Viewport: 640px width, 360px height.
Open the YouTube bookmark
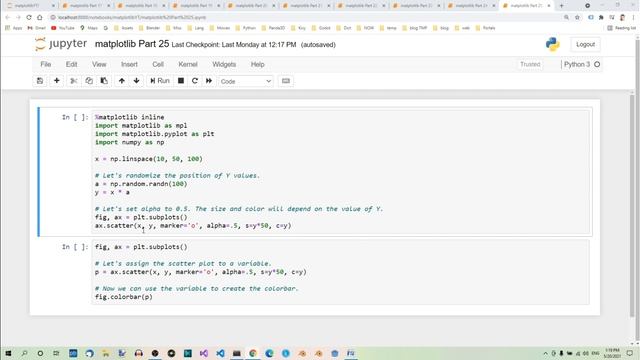(x=63, y=28)
